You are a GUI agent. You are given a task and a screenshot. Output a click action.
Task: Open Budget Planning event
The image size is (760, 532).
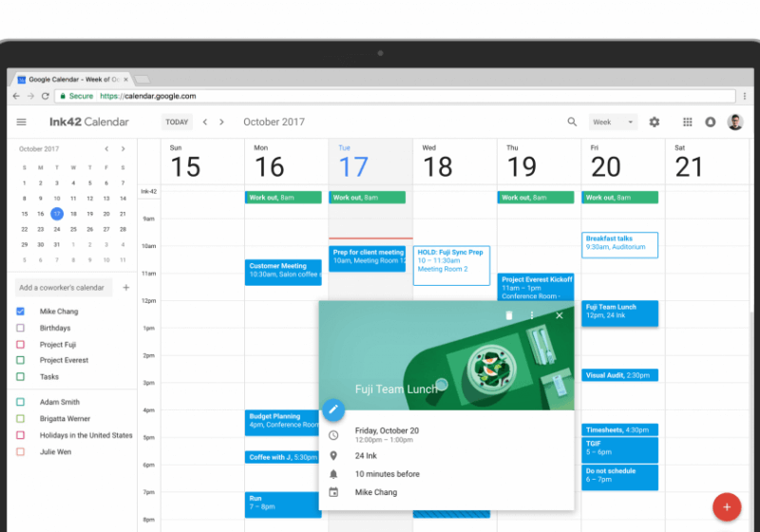click(282, 423)
